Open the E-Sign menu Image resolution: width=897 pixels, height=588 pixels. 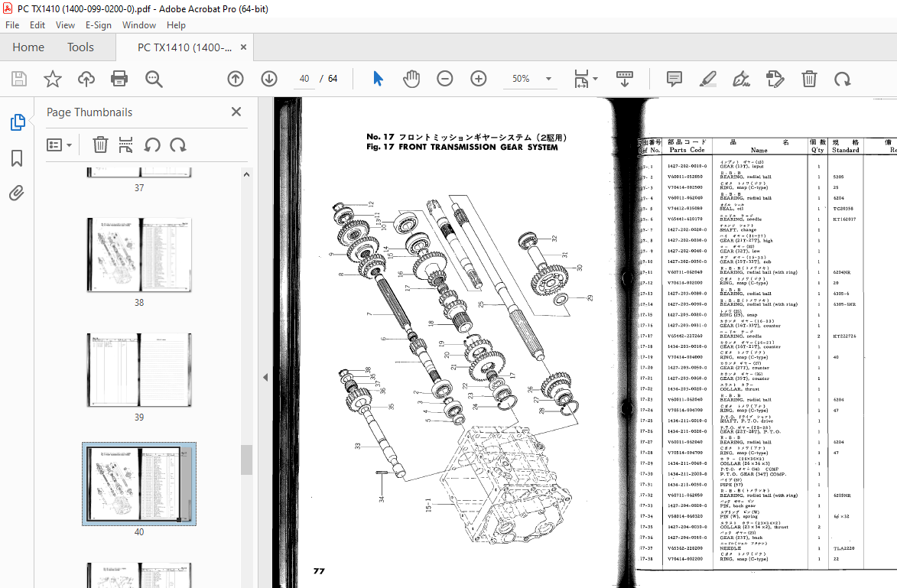99,25
